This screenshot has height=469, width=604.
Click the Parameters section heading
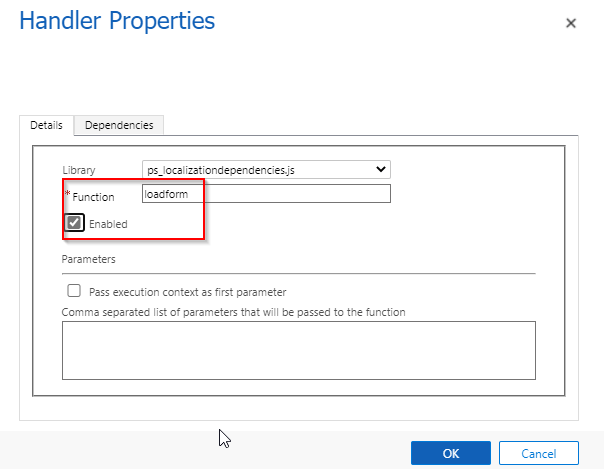(88, 259)
